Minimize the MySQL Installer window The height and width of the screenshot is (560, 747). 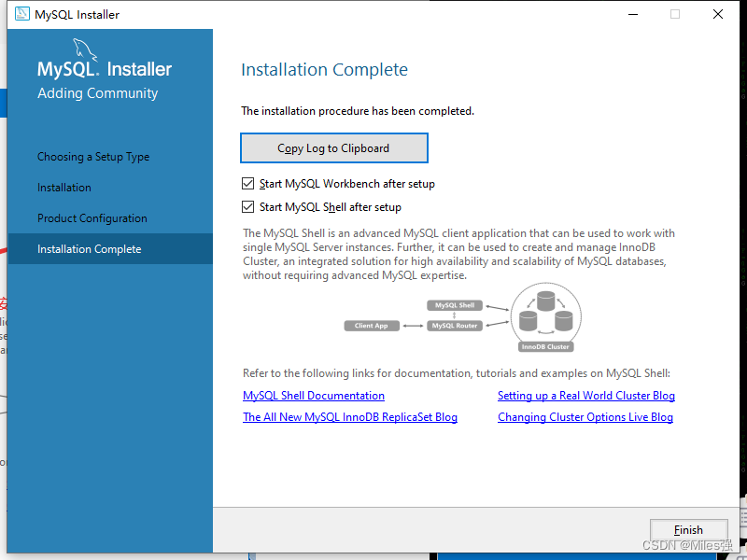pos(633,14)
